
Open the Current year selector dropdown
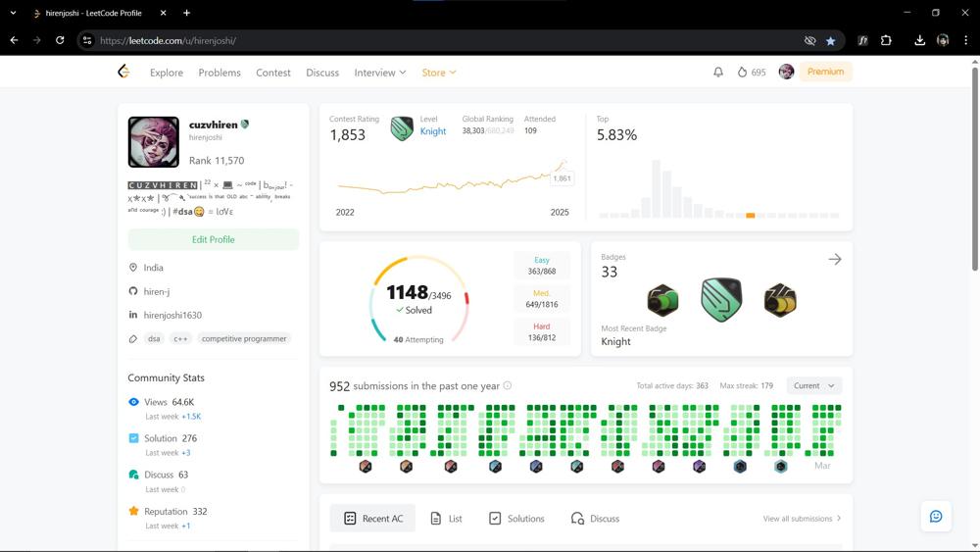pos(814,385)
